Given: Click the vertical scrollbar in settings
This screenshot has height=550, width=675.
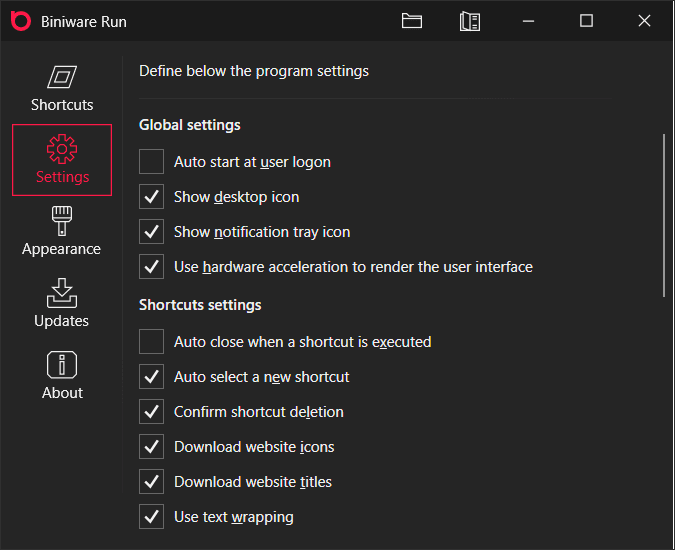Looking at the screenshot, I should (x=664, y=215).
